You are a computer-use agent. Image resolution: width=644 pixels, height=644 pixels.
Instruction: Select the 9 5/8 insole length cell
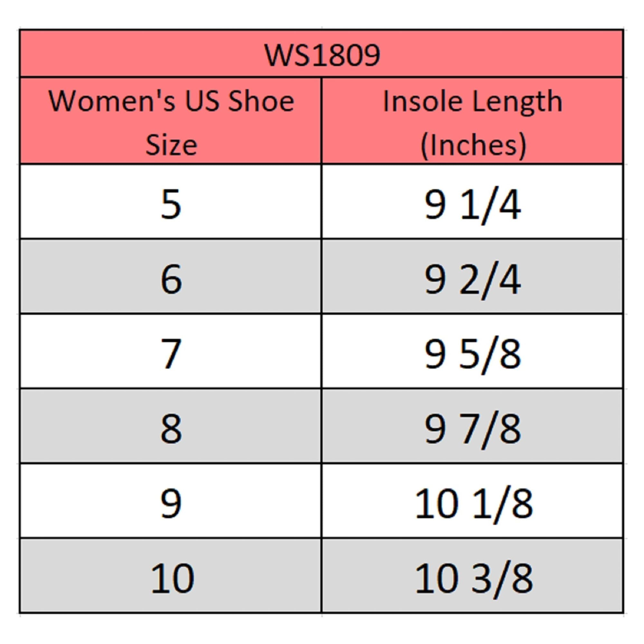(473, 351)
